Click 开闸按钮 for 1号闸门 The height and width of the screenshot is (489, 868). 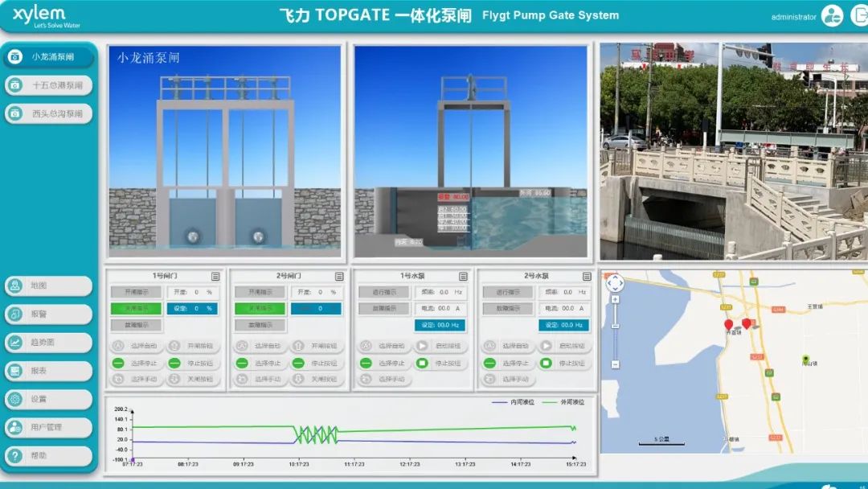point(194,346)
